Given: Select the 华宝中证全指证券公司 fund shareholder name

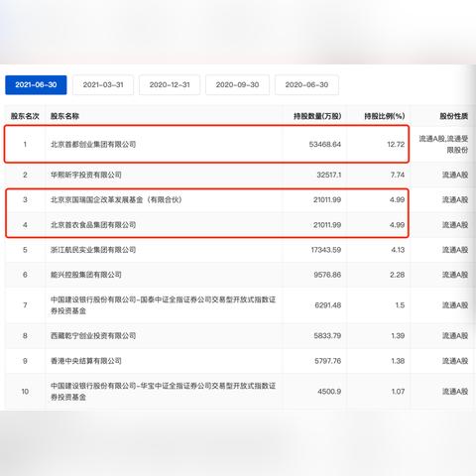Looking at the screenshot, I should pos(163,392).
